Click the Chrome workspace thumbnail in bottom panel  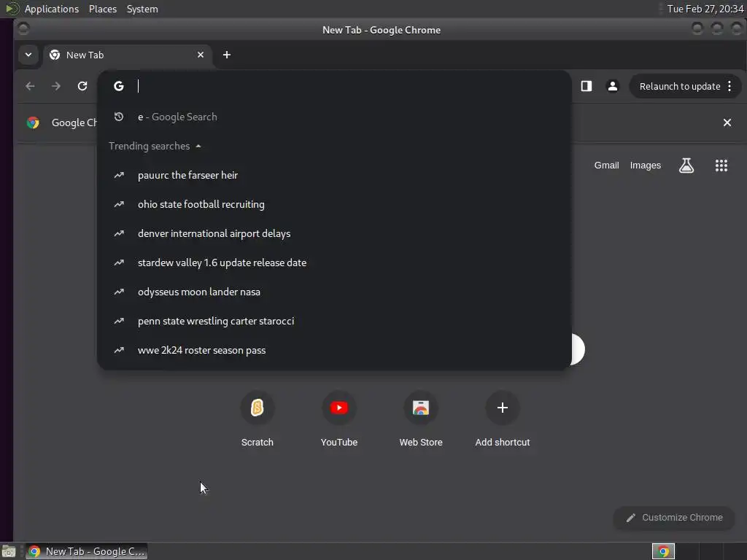click(663, 551)
